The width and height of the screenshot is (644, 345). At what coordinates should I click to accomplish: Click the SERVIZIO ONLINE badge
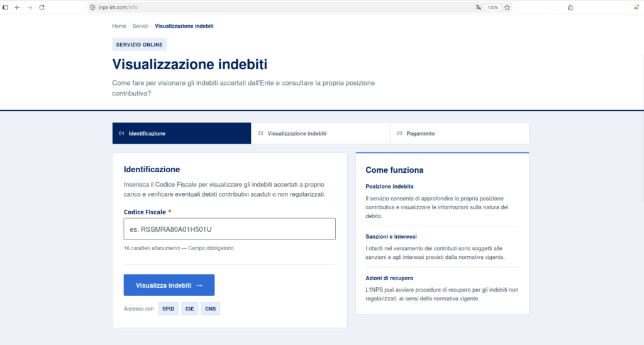(x=139, y=45)
